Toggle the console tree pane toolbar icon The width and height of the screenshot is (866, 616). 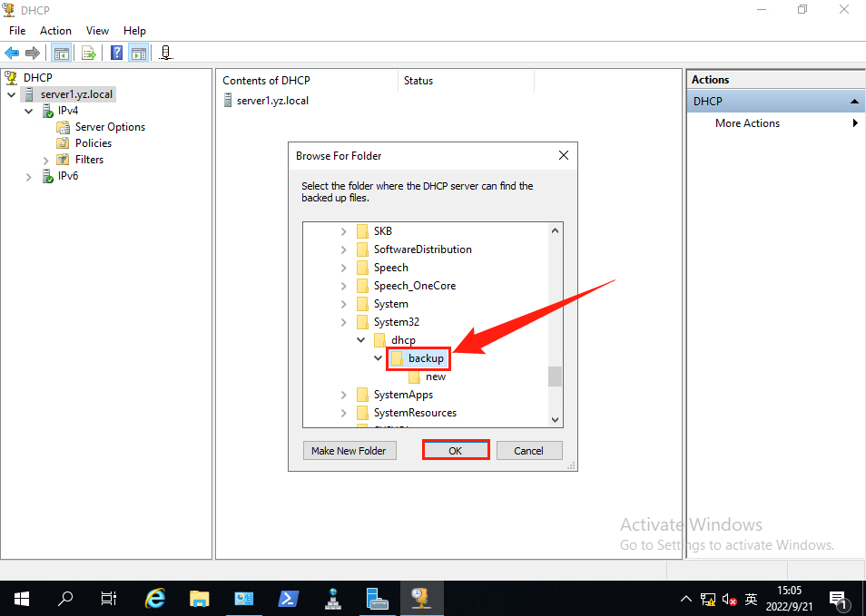pyautogui.click(x=62, y=53)
